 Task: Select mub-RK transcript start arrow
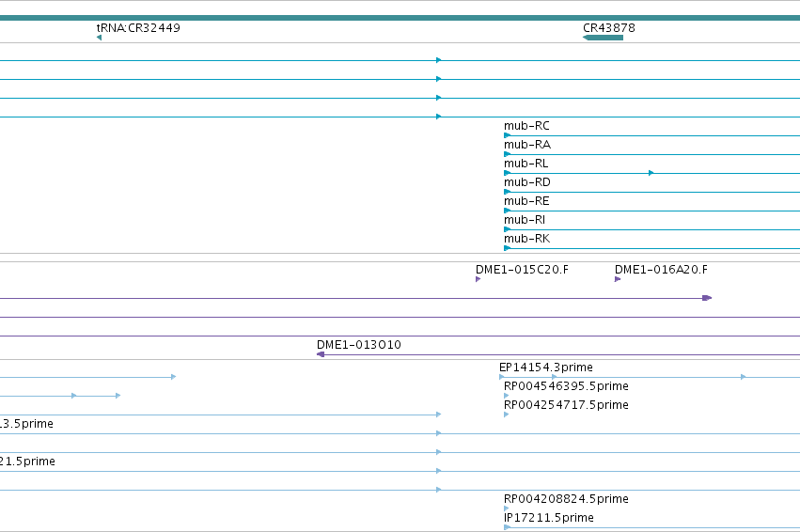click(x=507, y=248)
